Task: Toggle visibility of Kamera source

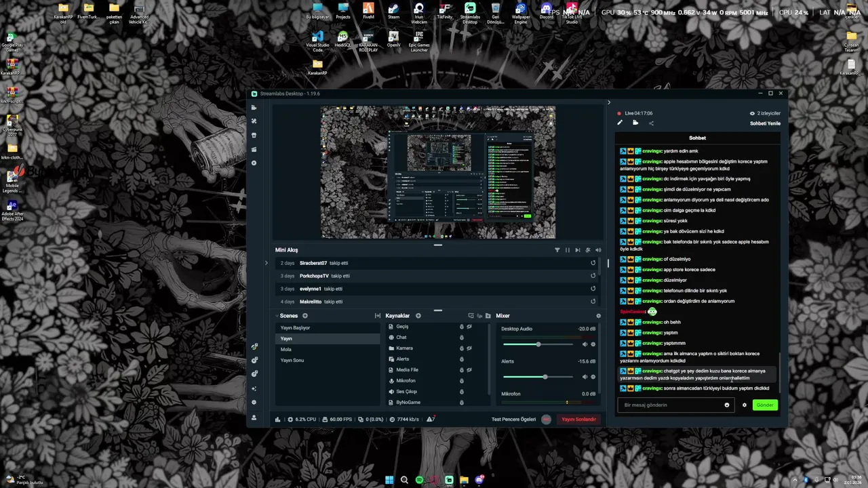Action: [469, 348]
